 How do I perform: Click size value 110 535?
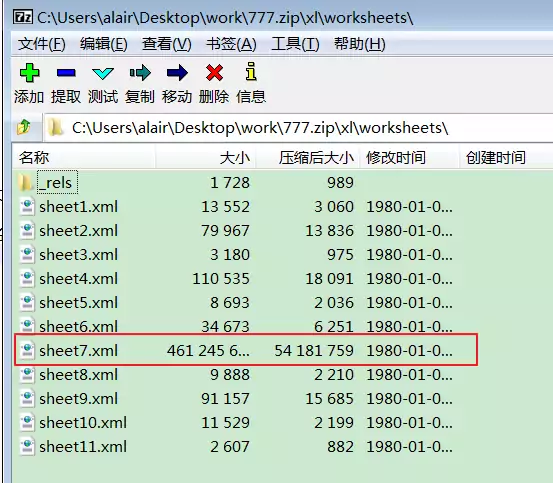221,279
